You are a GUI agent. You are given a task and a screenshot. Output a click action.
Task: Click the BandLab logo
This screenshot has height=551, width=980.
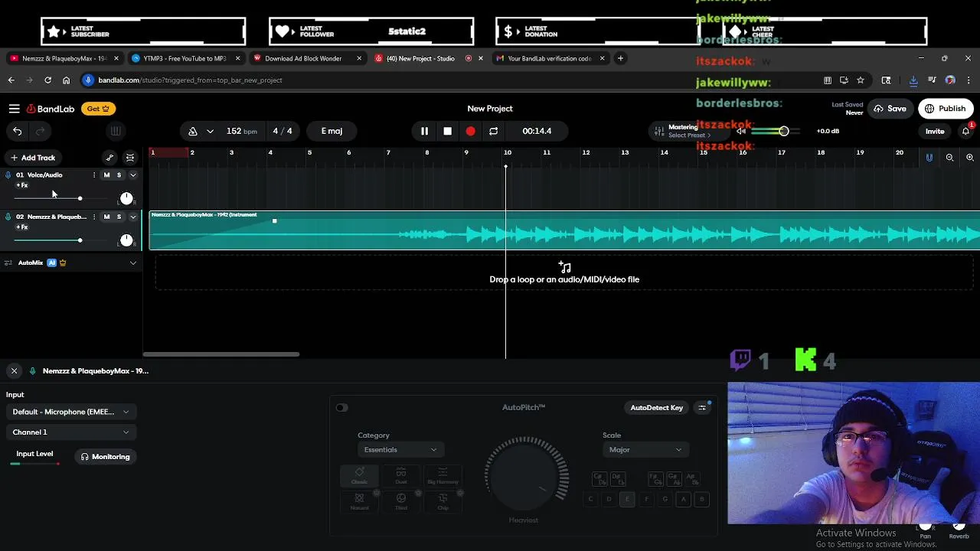click(51, 109)
